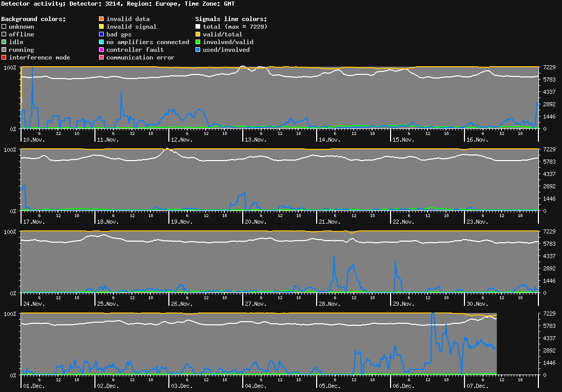Click the pink communication error legend swatch
The width and height of the screenshot is (562, 392).
(x=101, y=57)
